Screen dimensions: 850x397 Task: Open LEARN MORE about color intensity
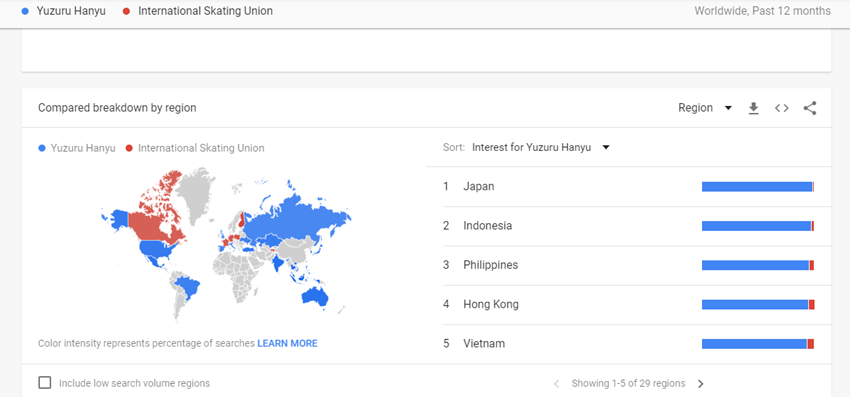tap(287, 343)
